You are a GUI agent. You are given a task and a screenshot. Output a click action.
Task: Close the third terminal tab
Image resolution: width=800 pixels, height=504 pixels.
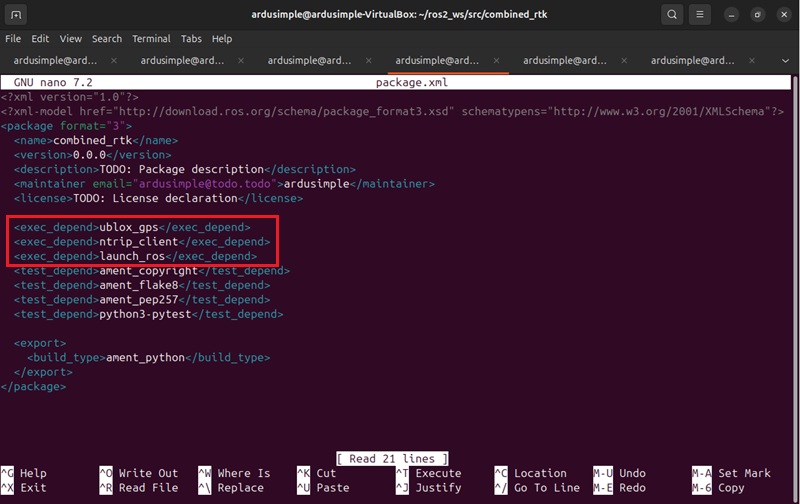[368, 60]
